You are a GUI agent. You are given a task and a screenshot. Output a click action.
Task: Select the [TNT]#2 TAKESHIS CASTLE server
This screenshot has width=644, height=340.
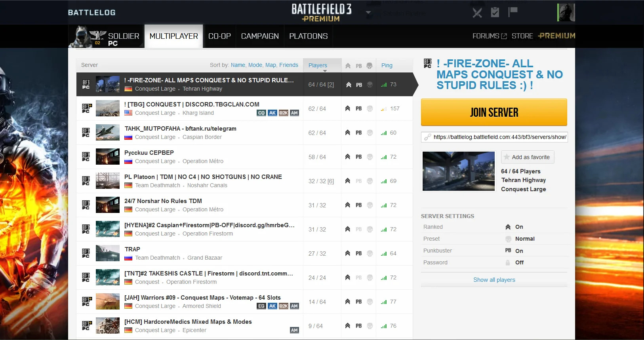[244, 277]
